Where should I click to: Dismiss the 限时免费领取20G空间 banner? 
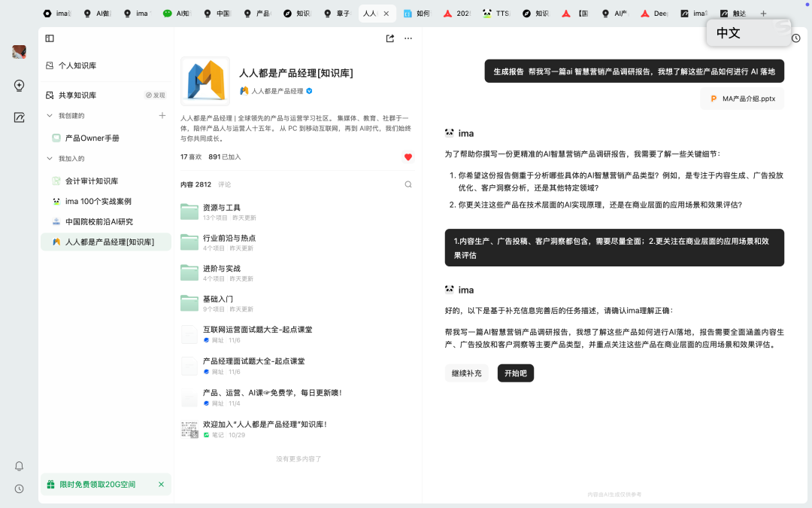pos(161,485)
